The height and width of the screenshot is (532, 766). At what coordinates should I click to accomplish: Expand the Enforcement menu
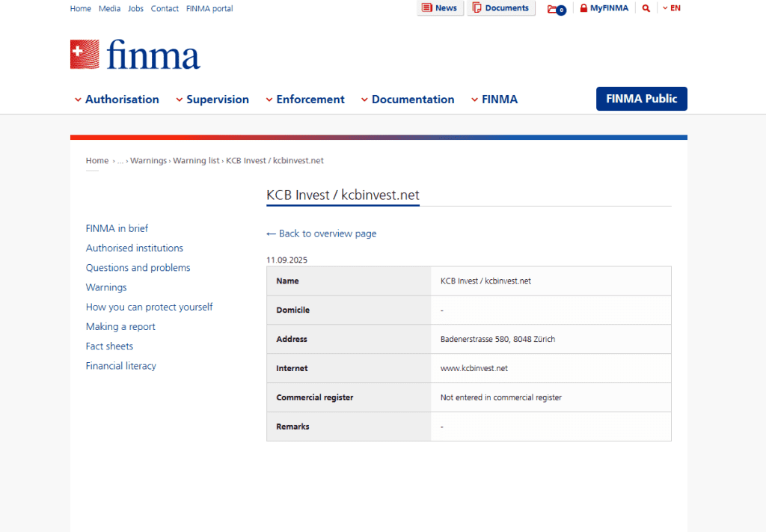click(305, 100)
